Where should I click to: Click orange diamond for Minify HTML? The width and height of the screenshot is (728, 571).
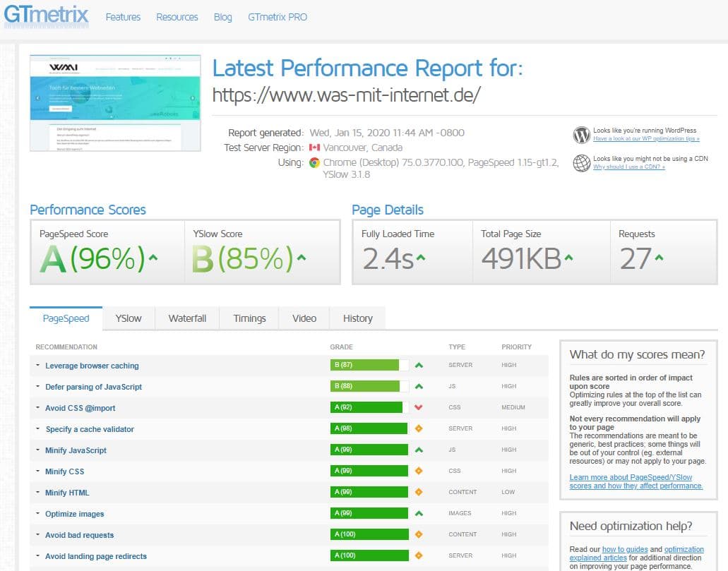click(x=419, y=492)
